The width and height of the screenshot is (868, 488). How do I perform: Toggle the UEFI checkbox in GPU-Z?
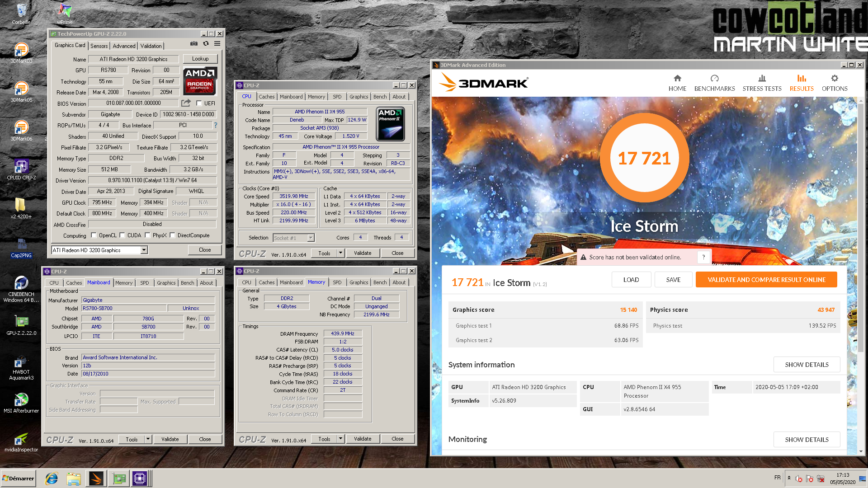(199, 103)
